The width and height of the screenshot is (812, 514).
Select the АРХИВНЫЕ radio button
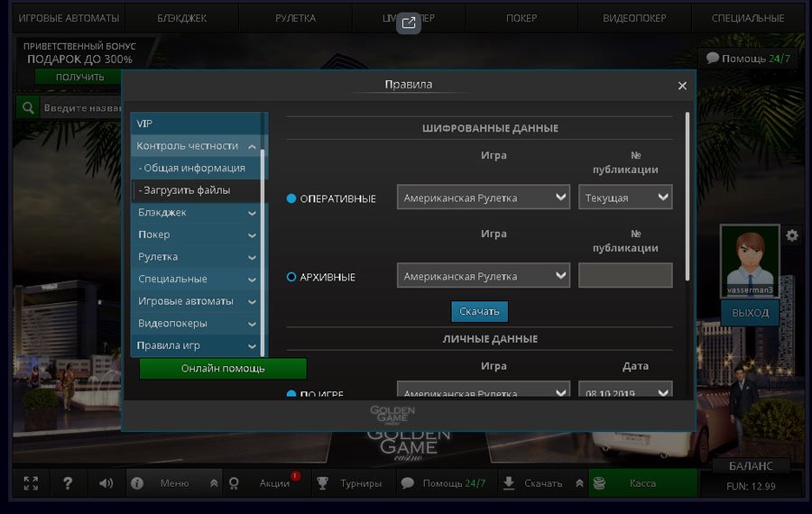pos(291,277)
